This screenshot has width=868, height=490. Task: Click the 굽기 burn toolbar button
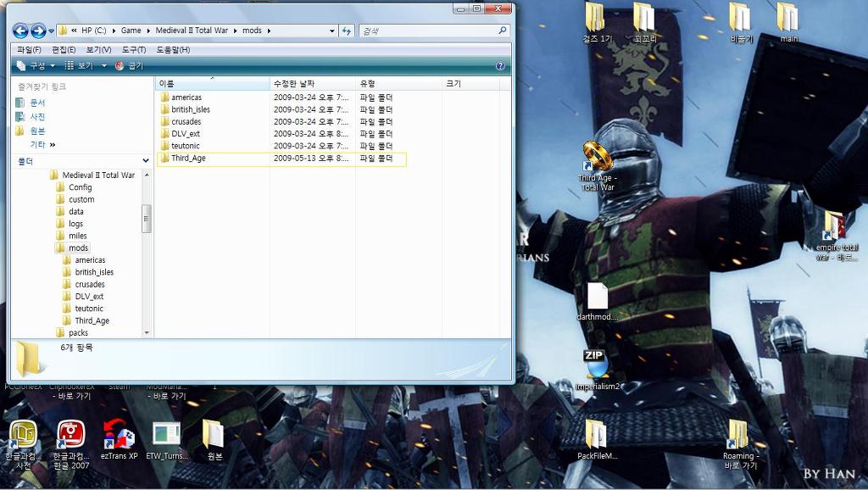pyautogui.click(x=129, y=66)
